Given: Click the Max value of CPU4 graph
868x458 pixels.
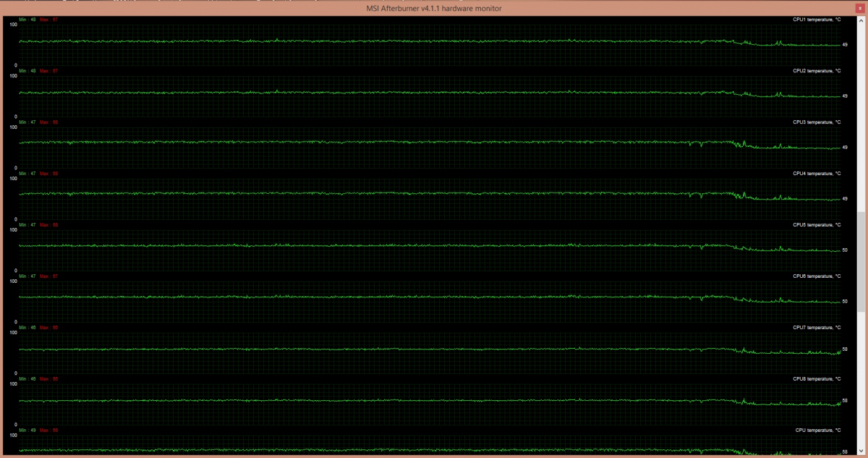Looking at the screenshot, I should 49,174.
